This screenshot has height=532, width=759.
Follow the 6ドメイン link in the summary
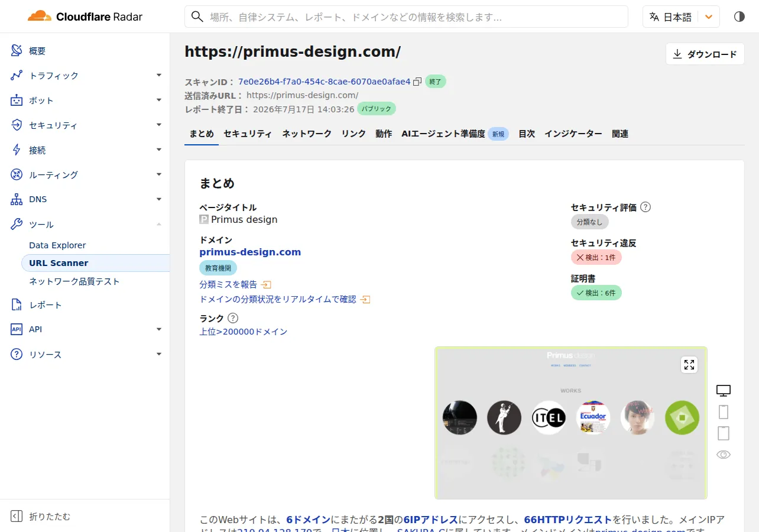309,520
